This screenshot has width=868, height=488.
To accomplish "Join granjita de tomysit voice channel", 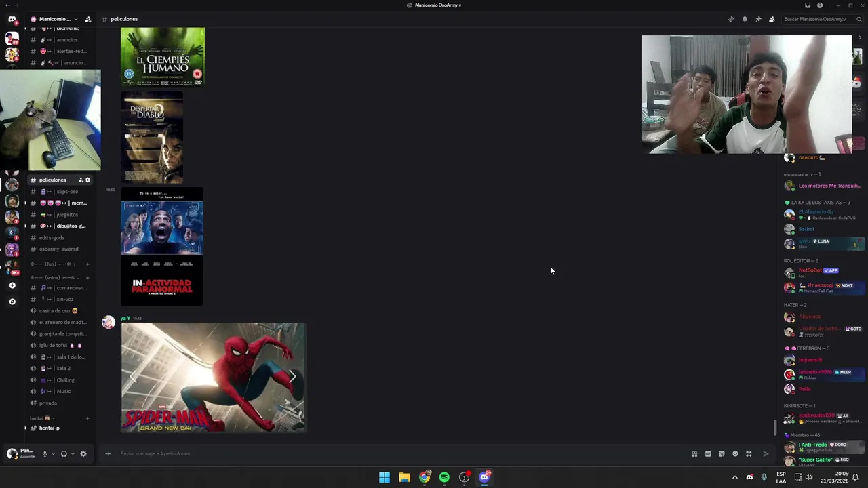I will [x=60, y=333].
